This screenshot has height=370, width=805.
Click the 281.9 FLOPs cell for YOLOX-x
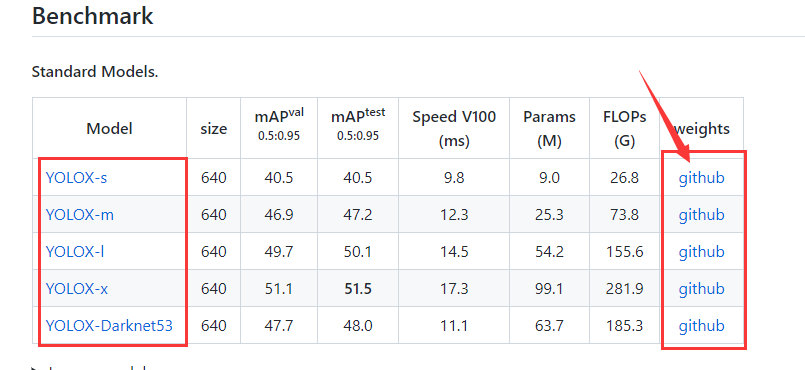click(625, 288)
